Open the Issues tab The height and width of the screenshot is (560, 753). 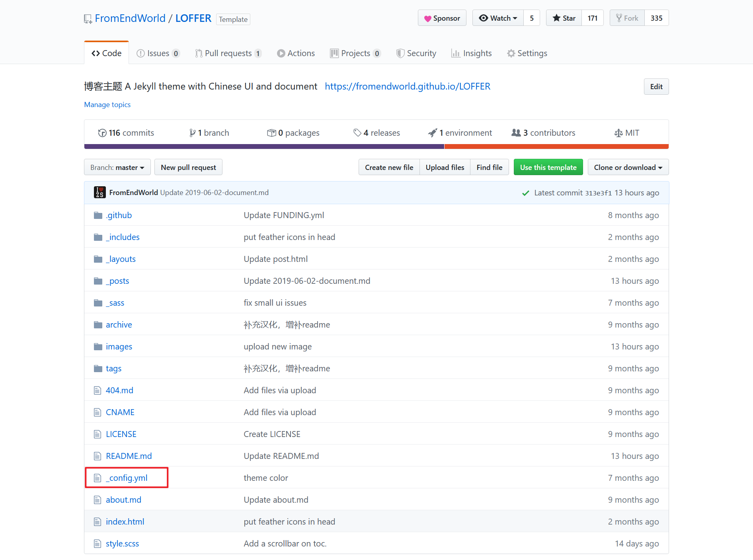[x=158, y=53]
